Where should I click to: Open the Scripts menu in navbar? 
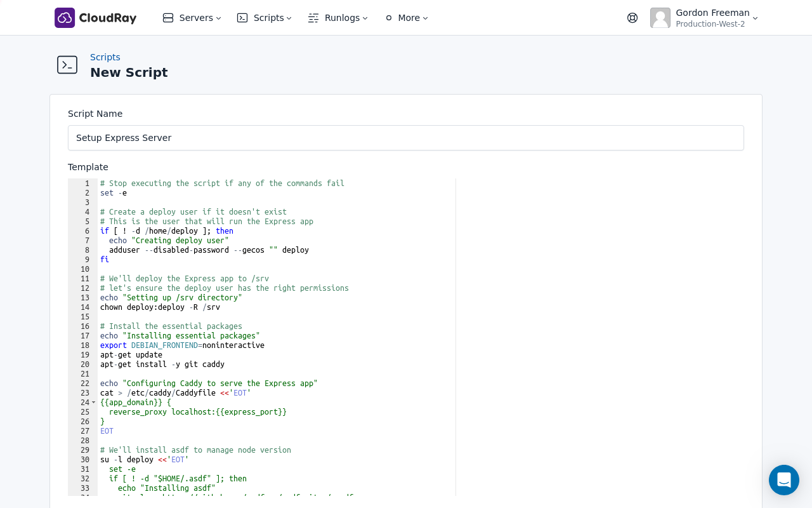click(x=268, y=18)
